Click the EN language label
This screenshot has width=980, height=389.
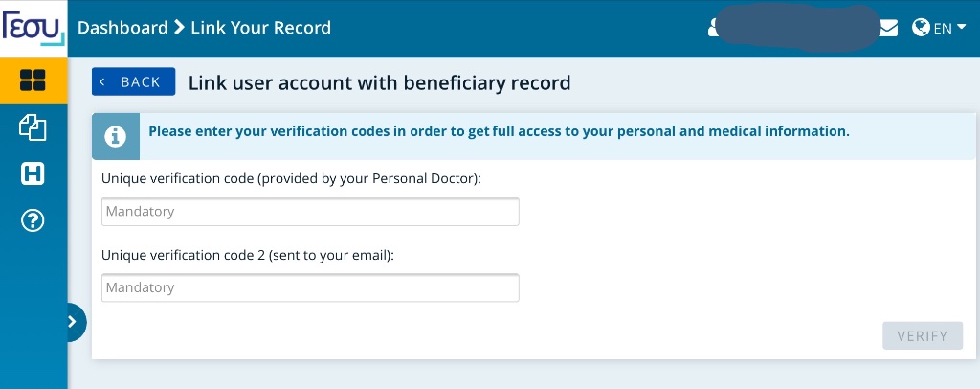coord(943,28)
